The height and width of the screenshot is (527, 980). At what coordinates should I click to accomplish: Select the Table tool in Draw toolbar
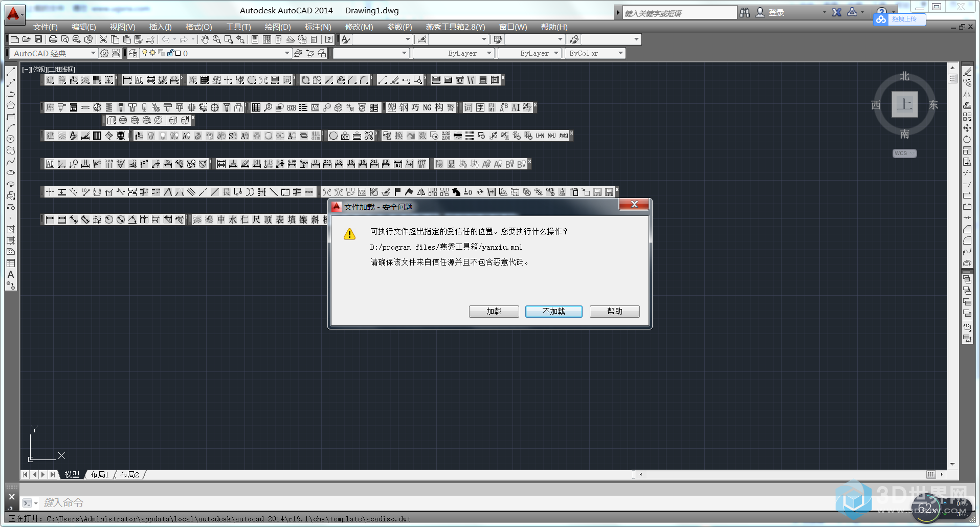pyautogui.click(x=11, y=263)
